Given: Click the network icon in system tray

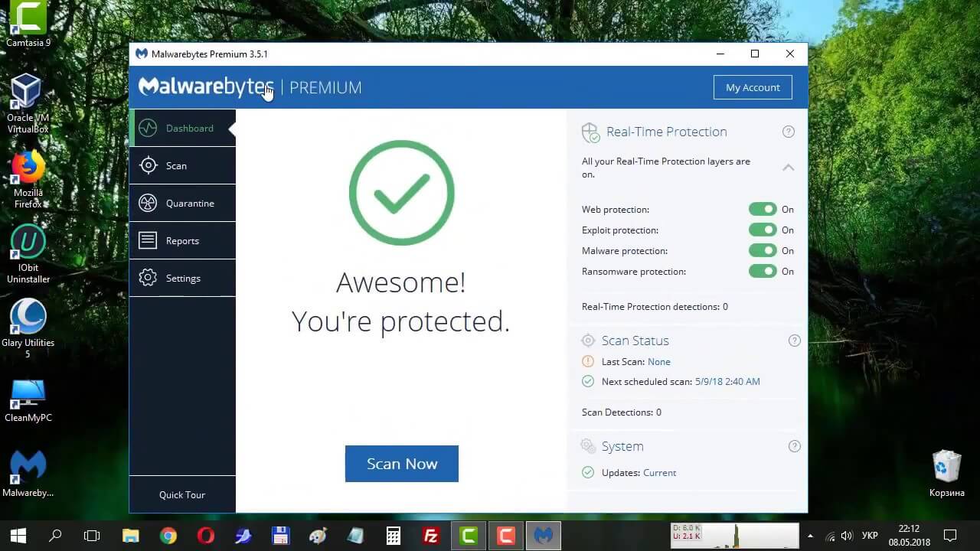Looking at the screenshot, I should [830, 536].
